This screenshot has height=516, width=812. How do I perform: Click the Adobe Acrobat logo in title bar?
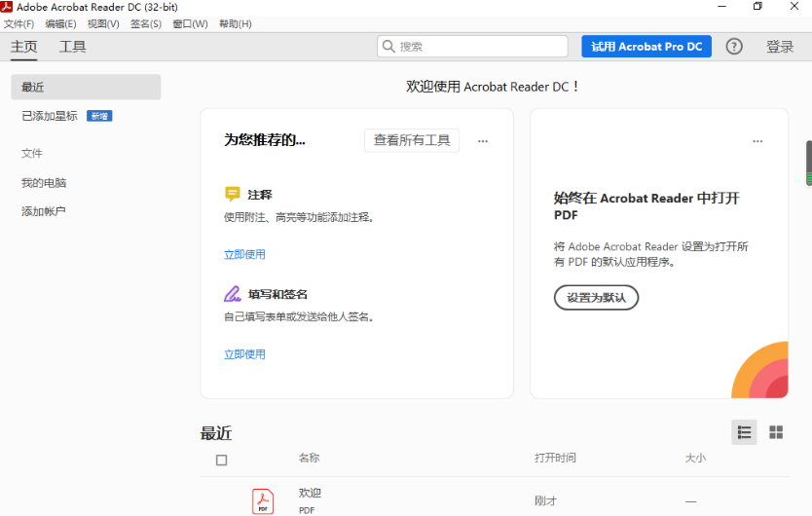point(8,7)
